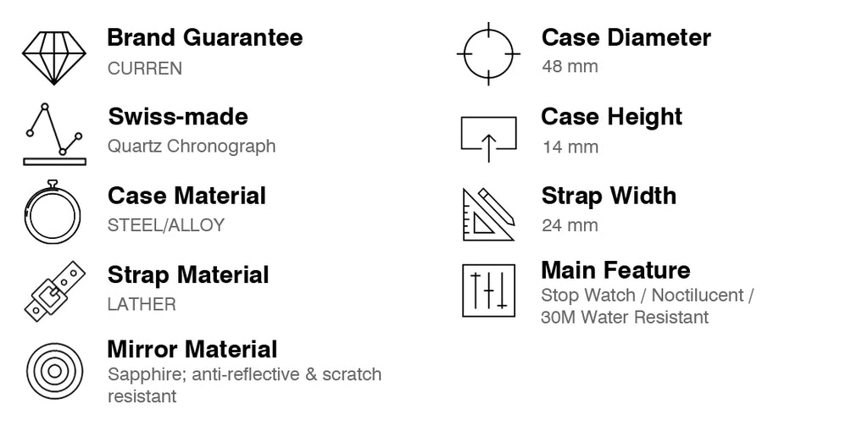868x426 pixels.
Task: Click the 24 mm strap width value
Action: coord(570,226)
